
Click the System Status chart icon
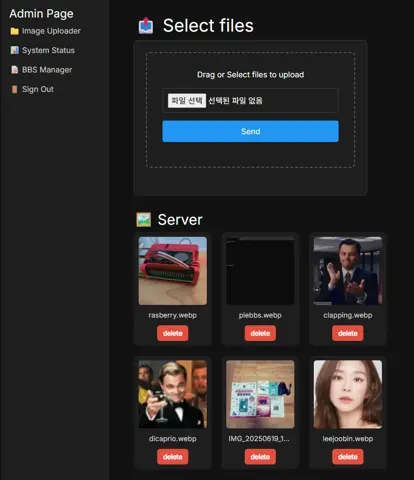tap(14, 50)
